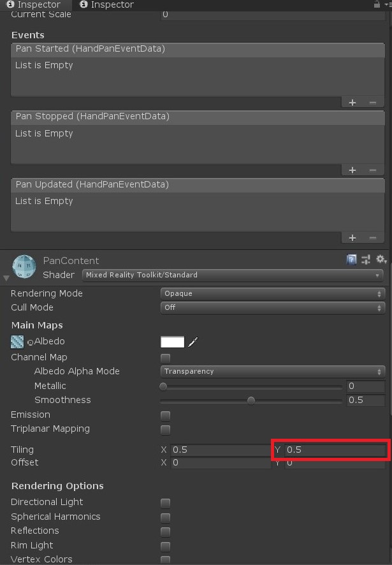Click the Smoothness value field 0.5

[x=365, y=400]
